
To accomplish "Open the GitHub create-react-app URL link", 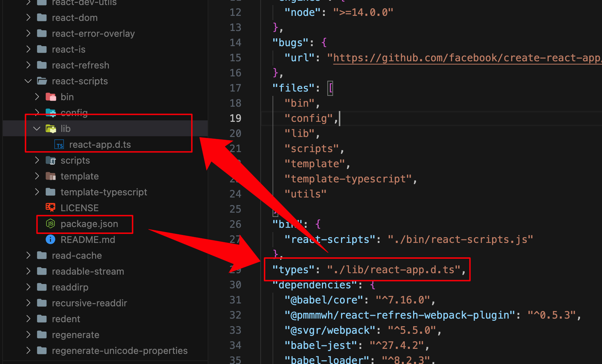I will 467,58.
